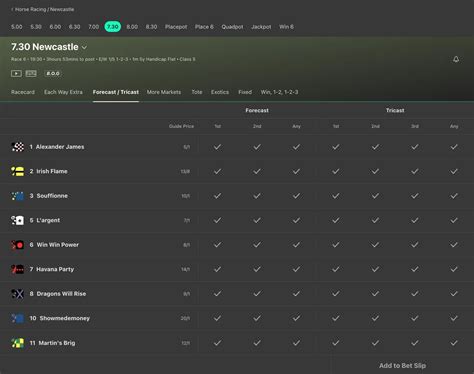Click Alexander James's jockey silks icon
Image resolution: width=474 pixels, height=374 pixels.
click(x=18, y=147)
